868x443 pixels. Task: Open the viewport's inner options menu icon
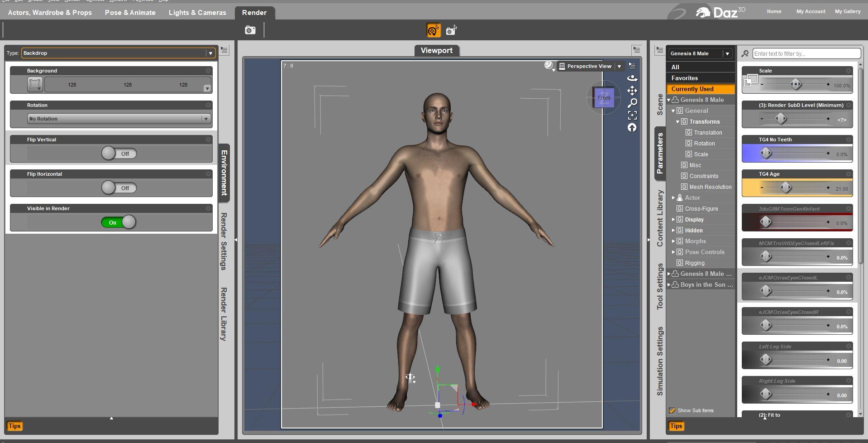632,66
